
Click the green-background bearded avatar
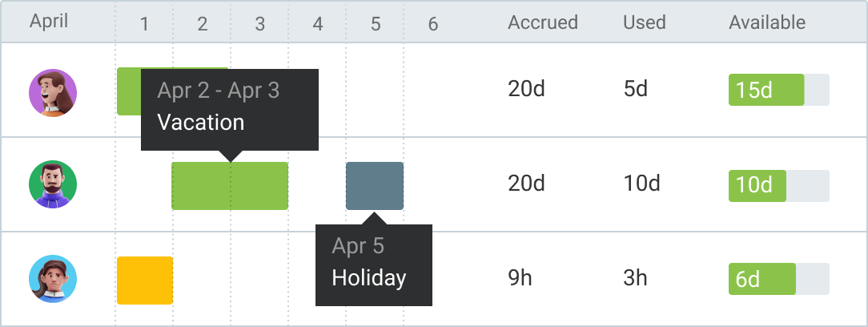pos(53,184)
